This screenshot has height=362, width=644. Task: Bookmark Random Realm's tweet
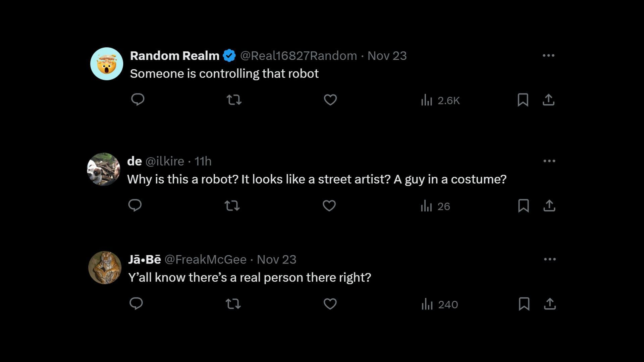click(x=523, y=100)
